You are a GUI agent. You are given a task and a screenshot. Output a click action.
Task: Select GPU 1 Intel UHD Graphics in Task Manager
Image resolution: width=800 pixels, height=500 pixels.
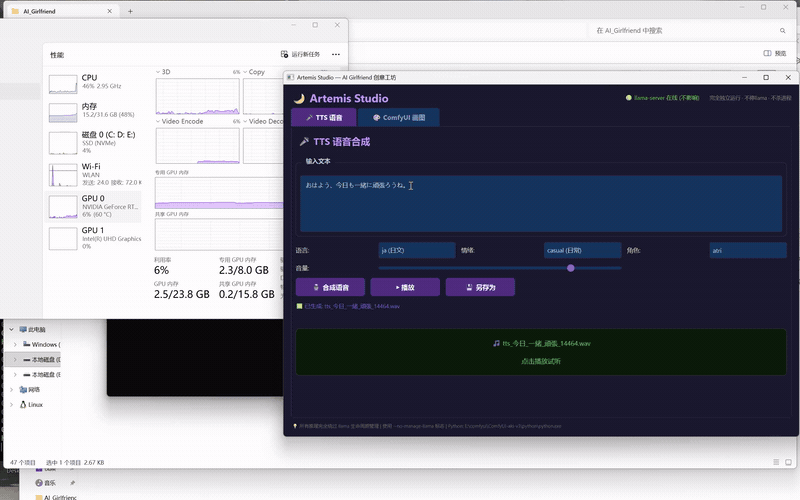tap(93, 238)
